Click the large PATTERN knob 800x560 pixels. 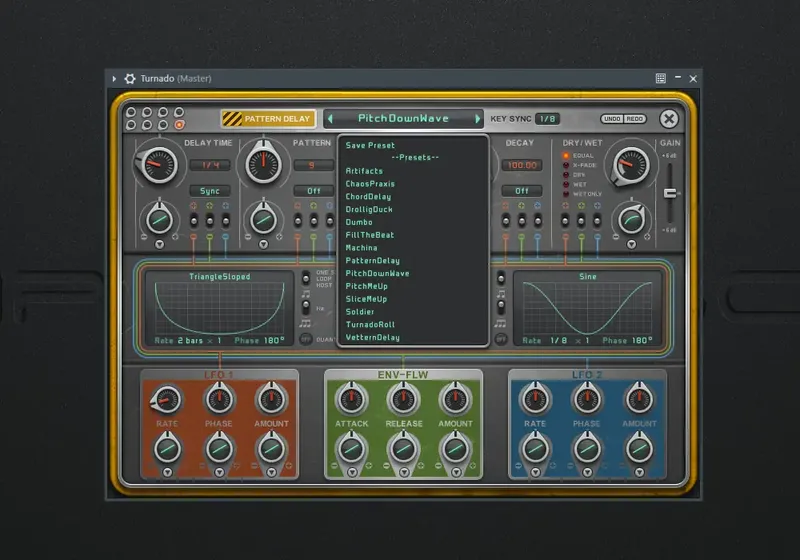click(x=263, y=164)
